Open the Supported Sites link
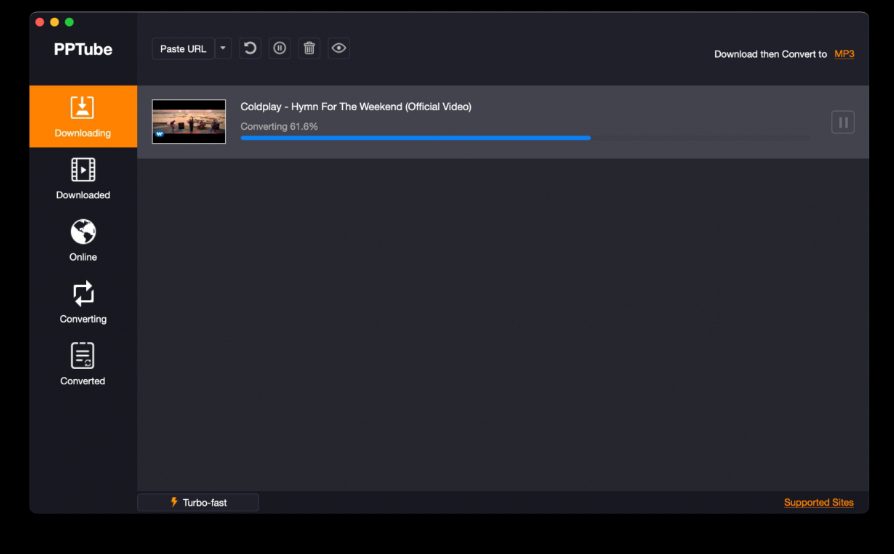The height and width of the screenshot is (554, 894). 818,502
